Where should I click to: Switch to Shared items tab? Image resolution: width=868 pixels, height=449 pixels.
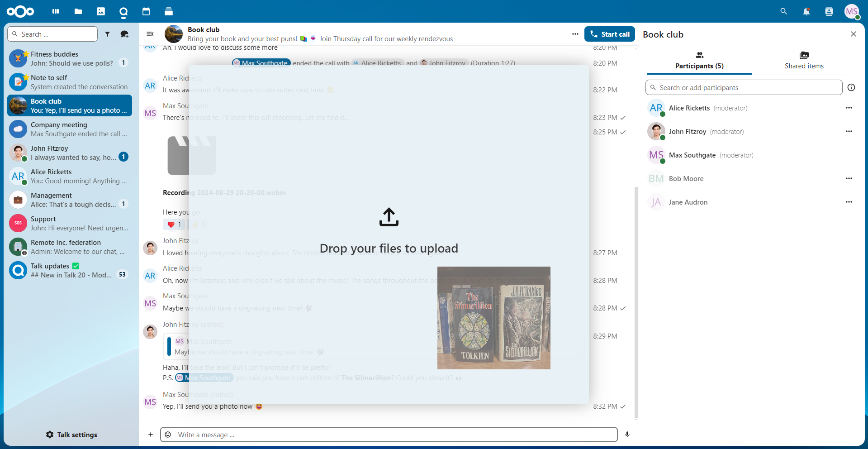tap(804, 61)
